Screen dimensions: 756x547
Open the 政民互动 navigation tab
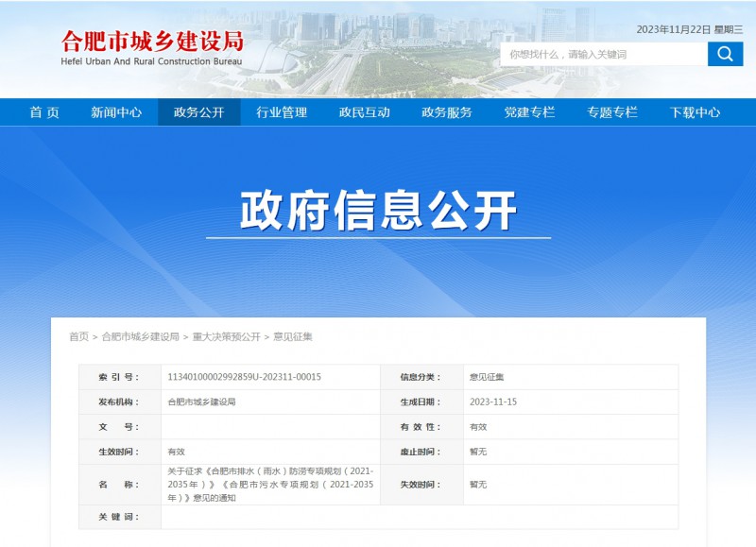tap(364, 112)
